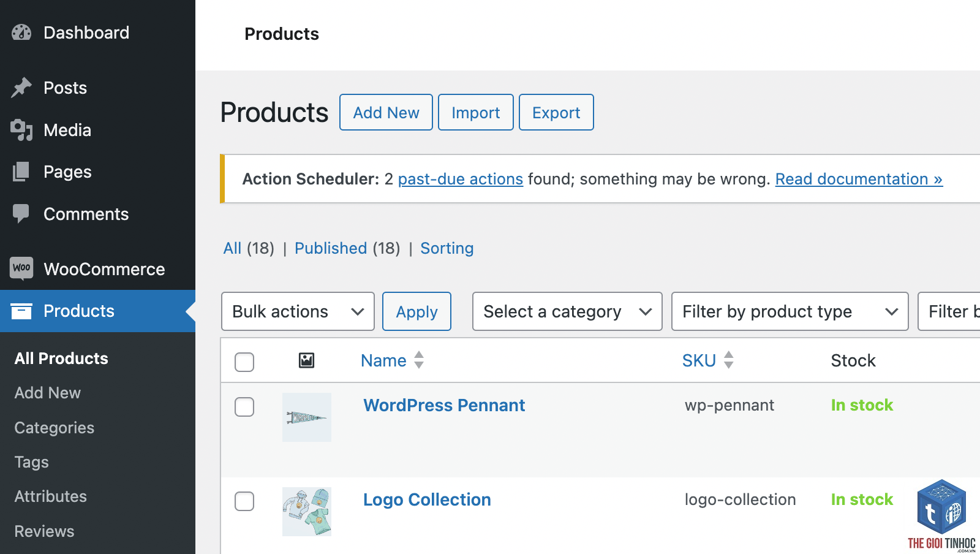Open the WooCommerce menu item
Viewport: 980px width, 554px height.
coord(104,269)
